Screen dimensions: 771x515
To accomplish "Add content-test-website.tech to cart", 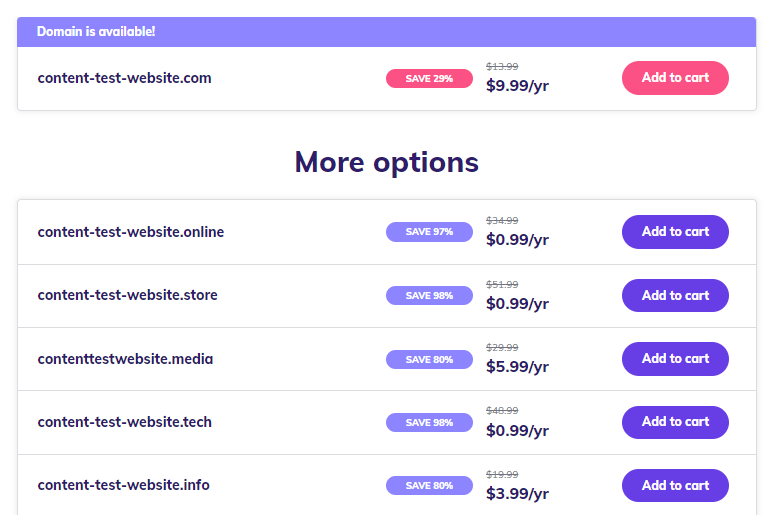I will tap(675, 422).
